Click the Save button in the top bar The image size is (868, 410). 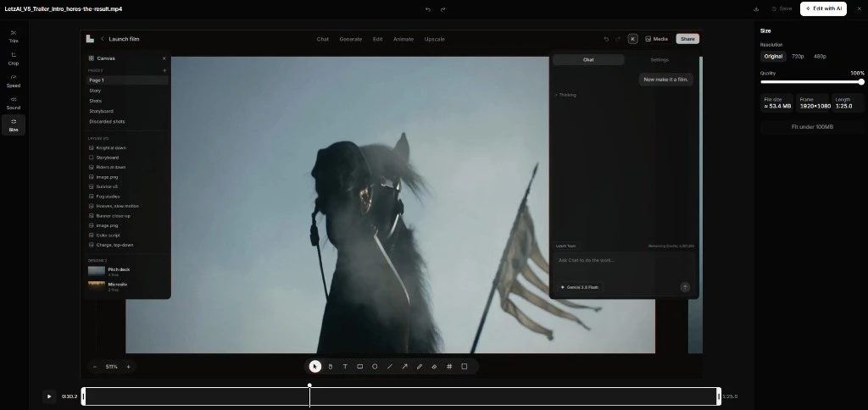782,8
